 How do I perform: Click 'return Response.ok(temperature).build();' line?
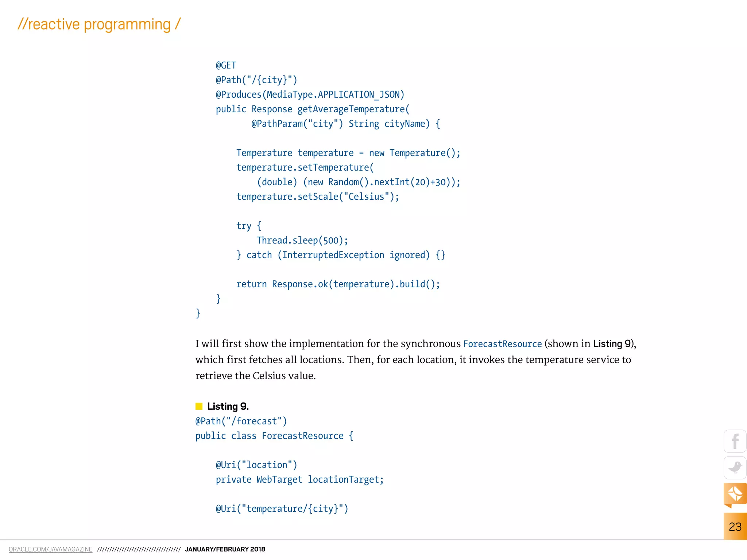point(338,284)
